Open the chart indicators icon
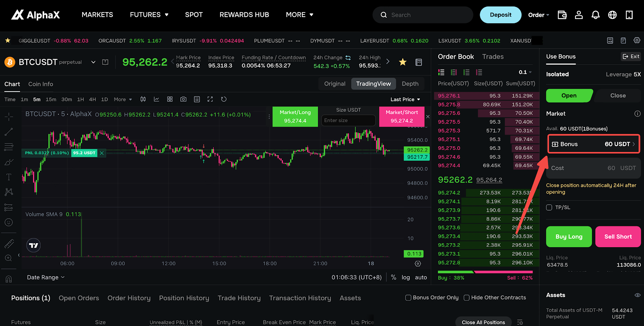 click(x=157, y=99)
